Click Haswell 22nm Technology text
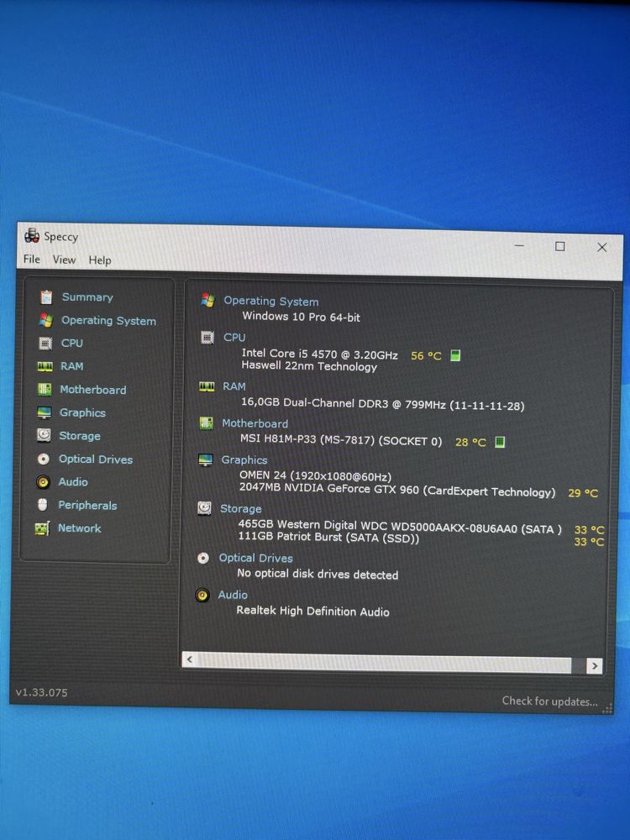630x840 pixels. point(309,366)
